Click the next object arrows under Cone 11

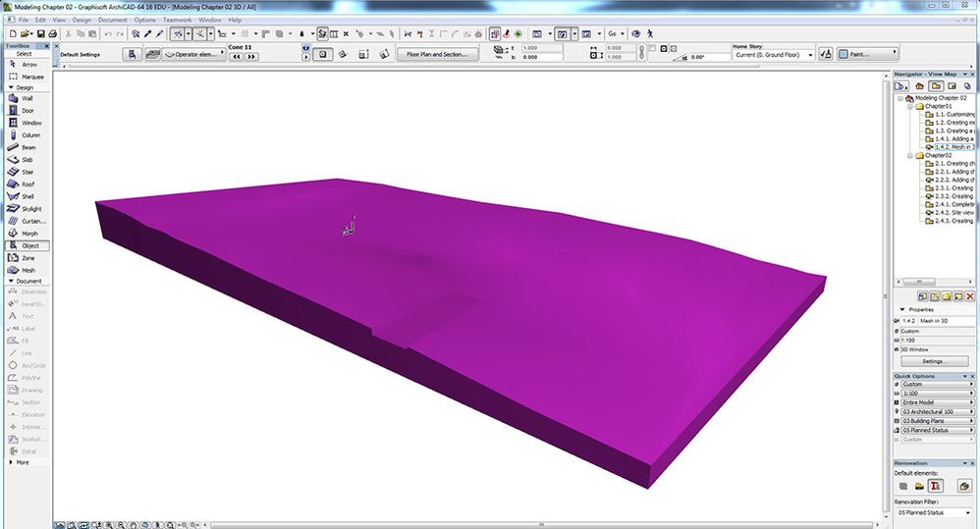[x=251, y=57]
